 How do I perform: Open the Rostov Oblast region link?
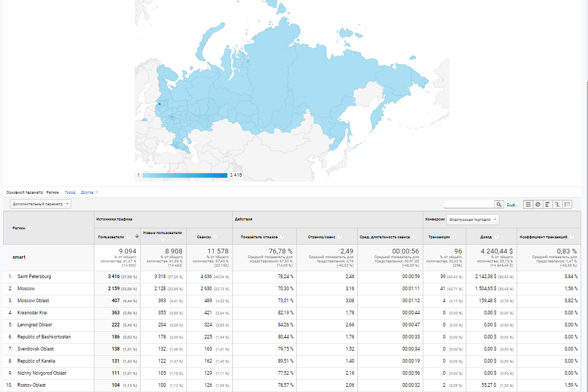click(31, 385)
